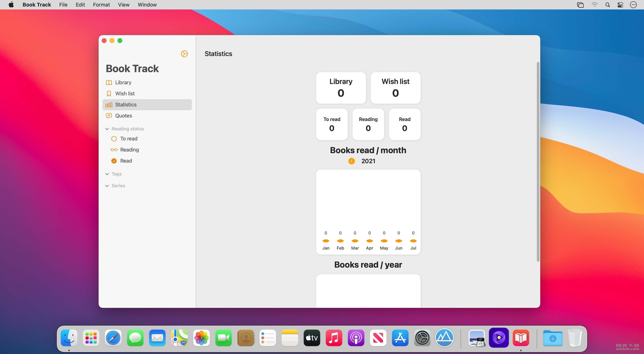Image resolution: width=644 pixels, height=354 pixels.
Task: Go to previous year arrow beside 2021
Action: point(352,161)
